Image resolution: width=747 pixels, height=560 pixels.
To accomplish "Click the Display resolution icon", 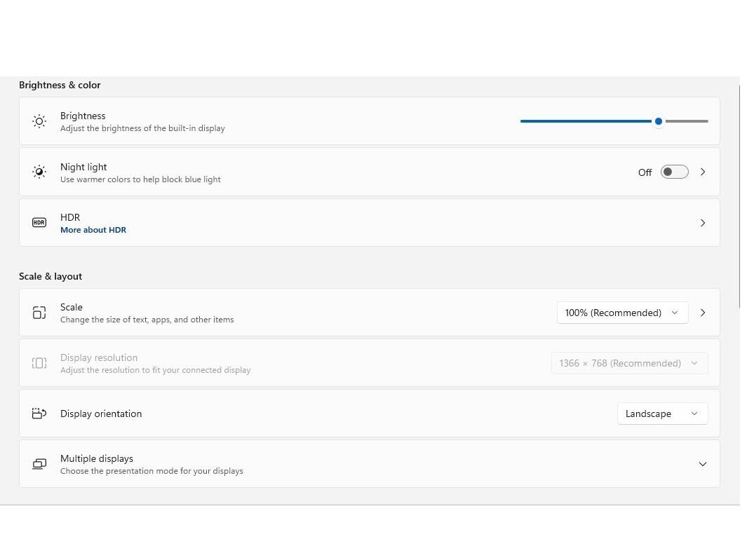I will [39, 363].
